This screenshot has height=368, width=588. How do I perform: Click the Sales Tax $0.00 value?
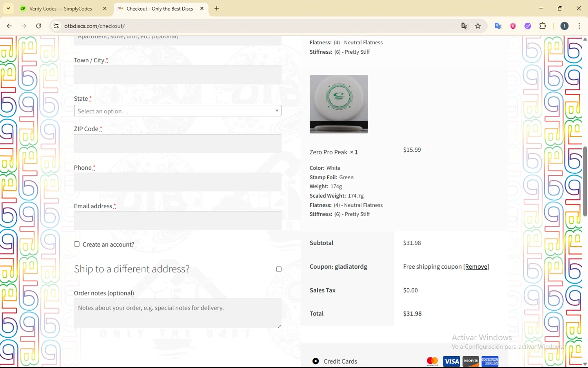click(x=410, y=291)
